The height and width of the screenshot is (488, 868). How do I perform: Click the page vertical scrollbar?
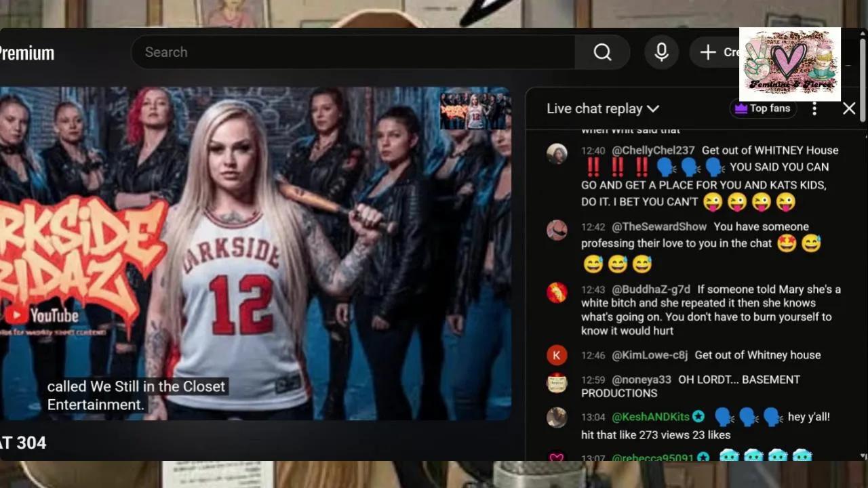[863, 80]
